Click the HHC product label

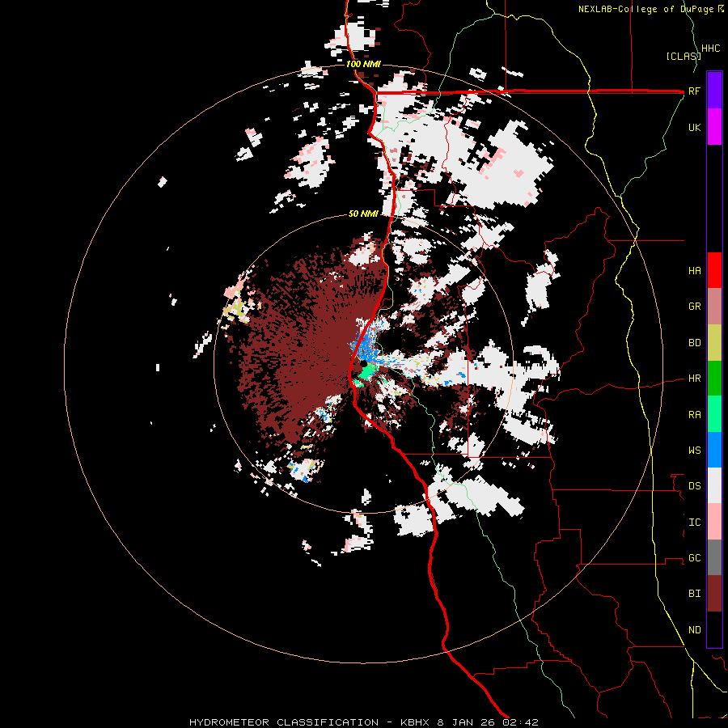[710, 49]
